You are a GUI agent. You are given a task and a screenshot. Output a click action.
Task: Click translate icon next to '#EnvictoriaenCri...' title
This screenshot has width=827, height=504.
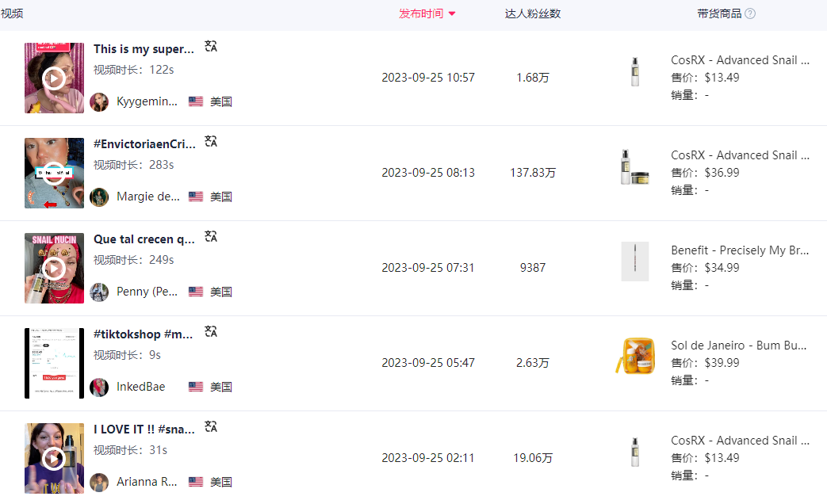tap(211, 141)
